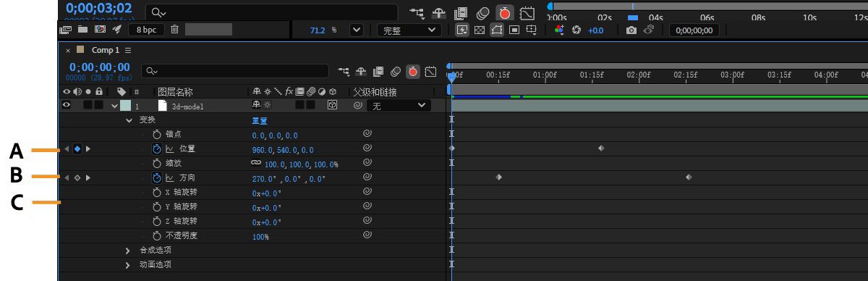Image resolution: width=868 pixels, height=281 pixels.
Task: Toggle the 不透明度 stopwatch
Action: coord(157,236)
